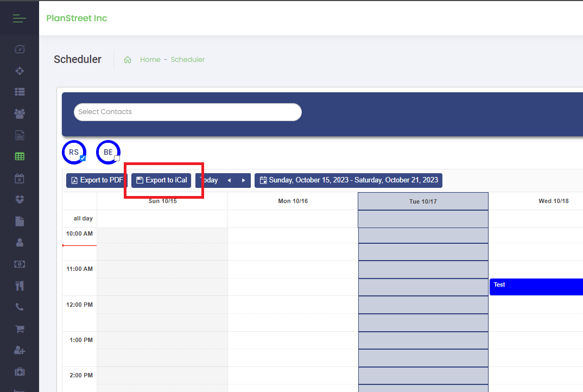Select the fork-and-knife meals icon
Screen dimensions: 583x392
(x=20, y=285)
